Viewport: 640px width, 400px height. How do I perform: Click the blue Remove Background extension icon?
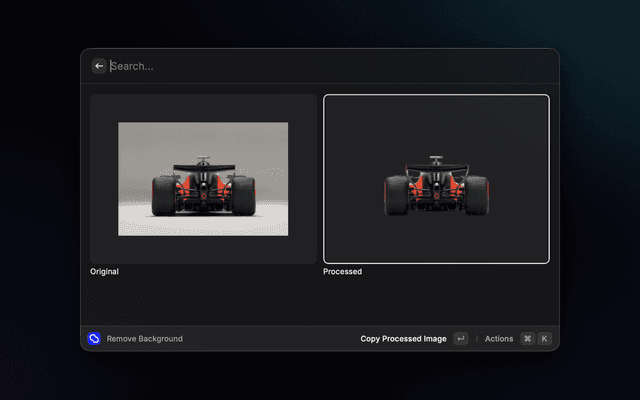(x=94, y=339)
